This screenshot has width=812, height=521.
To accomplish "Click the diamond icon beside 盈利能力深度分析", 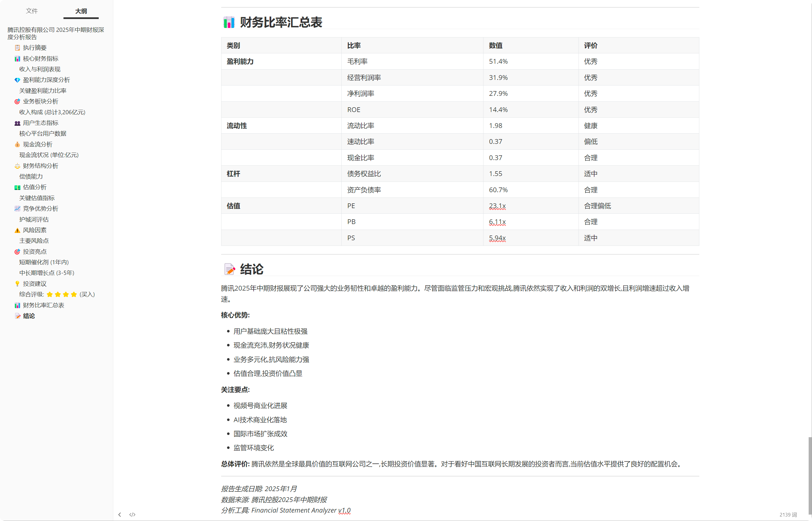I will click(17, 80).
